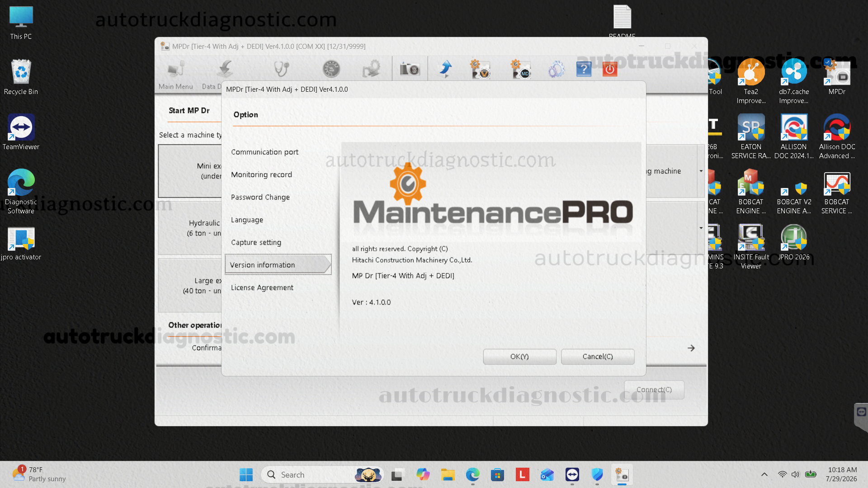Image resolution: width=868 pixels, height=488 pixels.
Task: Open red L app from taskbar
Action: tap(522, 474)
